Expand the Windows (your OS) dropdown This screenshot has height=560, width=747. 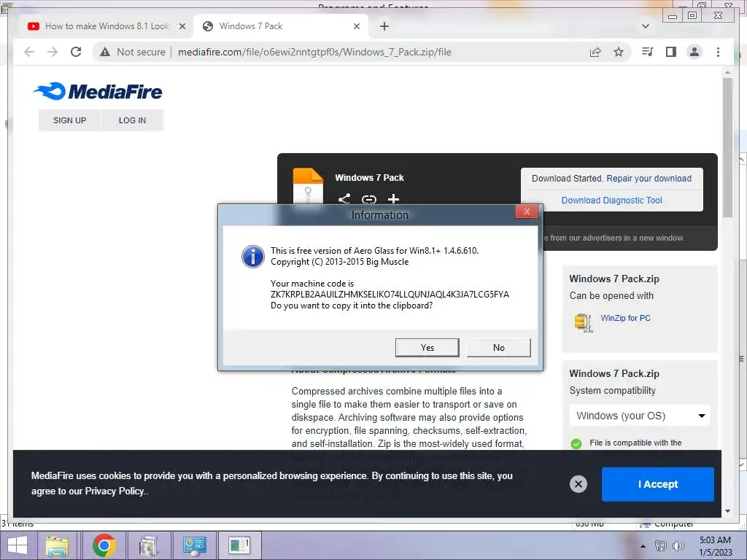click(x=640, y=416)
